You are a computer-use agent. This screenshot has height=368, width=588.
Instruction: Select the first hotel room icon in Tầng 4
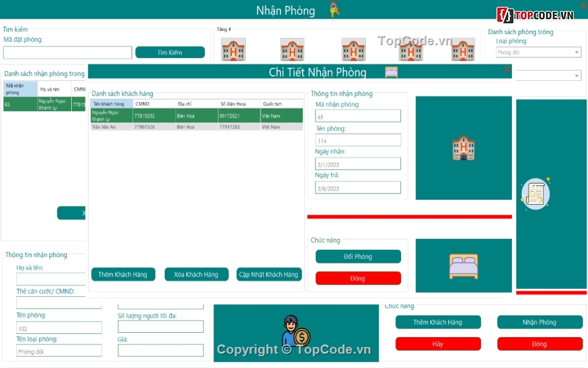tap(233, 49)
